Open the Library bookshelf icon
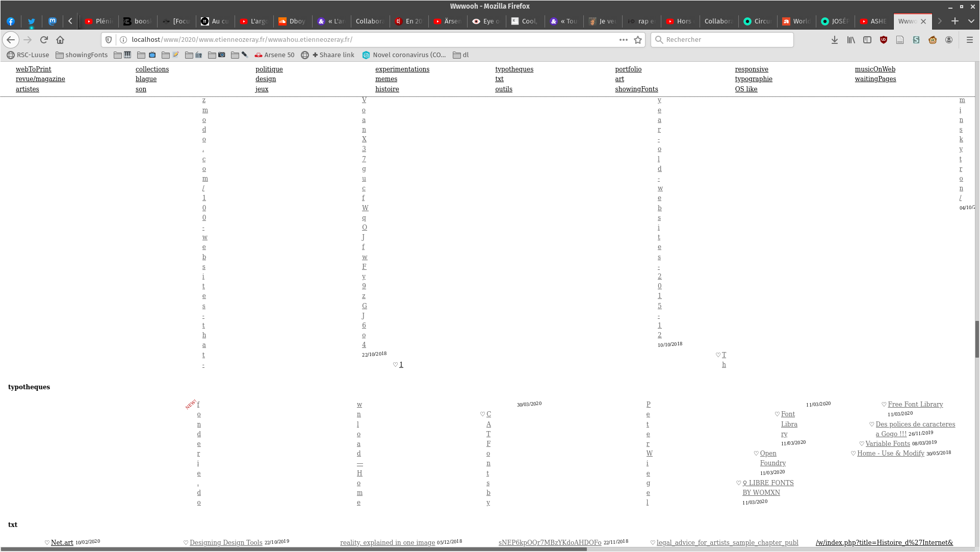 point(851,40)
